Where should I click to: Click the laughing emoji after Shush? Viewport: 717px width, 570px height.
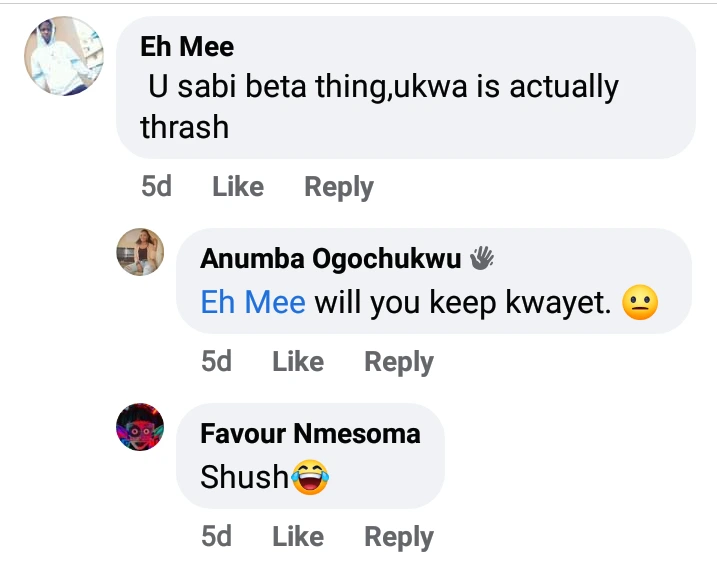point(310,479)
